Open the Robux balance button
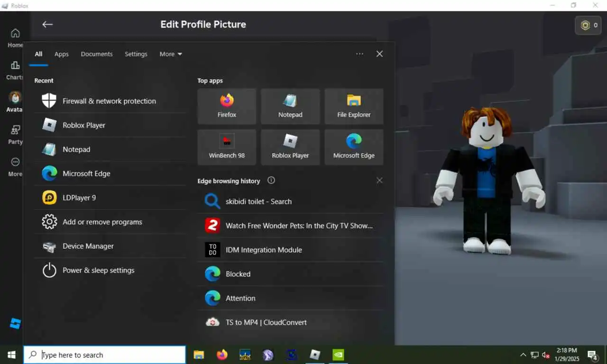The width and height of the screenshot is (607, 364). (588, 25)
